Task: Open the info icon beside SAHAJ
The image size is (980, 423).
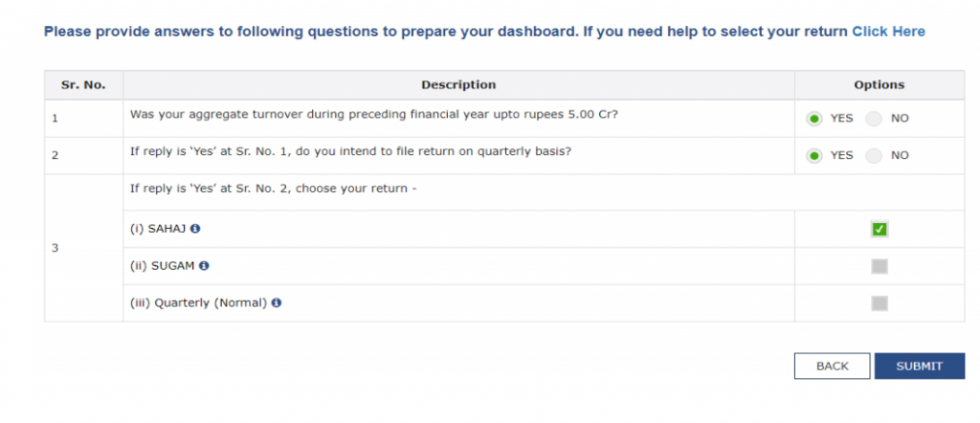Action: pyautogui.click(x=195, y=229)
